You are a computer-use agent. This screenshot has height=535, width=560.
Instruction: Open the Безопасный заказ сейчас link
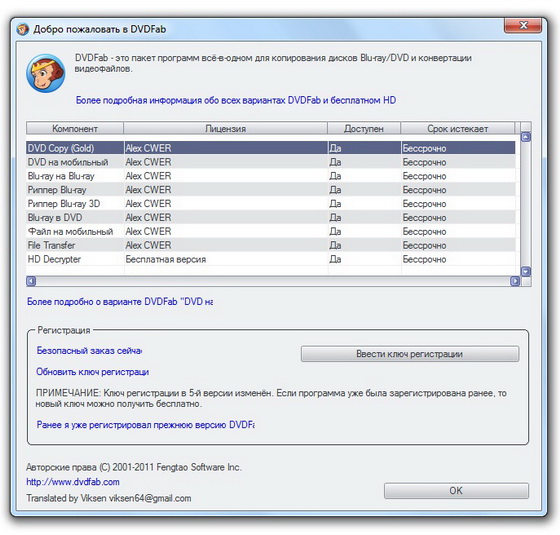point(89,351)
